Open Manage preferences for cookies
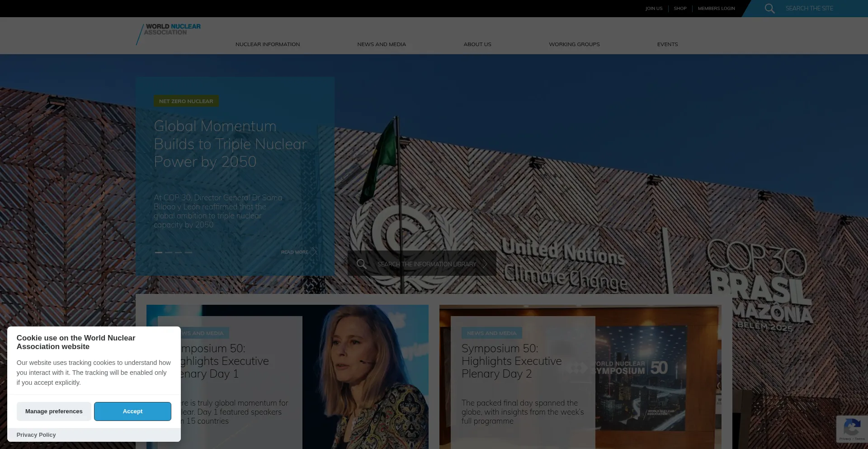868x449 pixels. (x=54, y=411)
